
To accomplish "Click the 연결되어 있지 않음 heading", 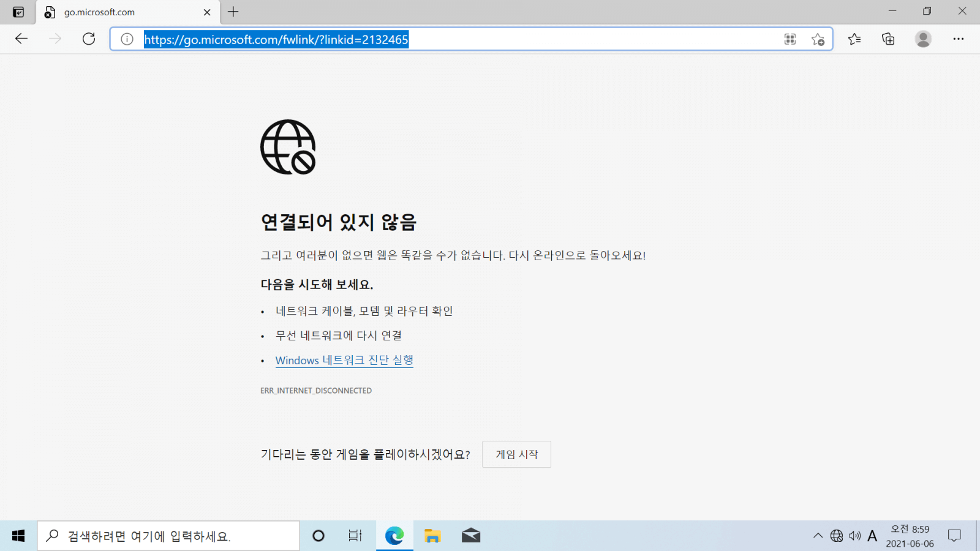I will point(339,222).
